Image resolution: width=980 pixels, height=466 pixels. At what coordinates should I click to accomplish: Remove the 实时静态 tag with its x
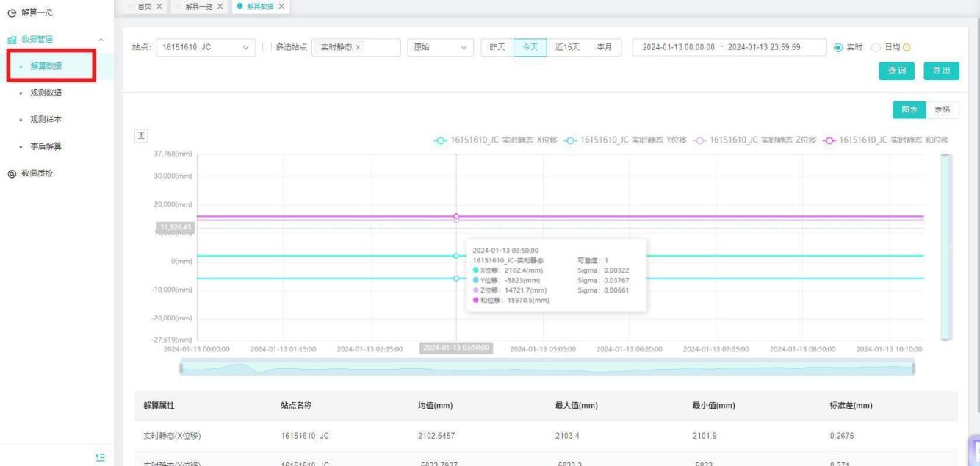(358, 47)
